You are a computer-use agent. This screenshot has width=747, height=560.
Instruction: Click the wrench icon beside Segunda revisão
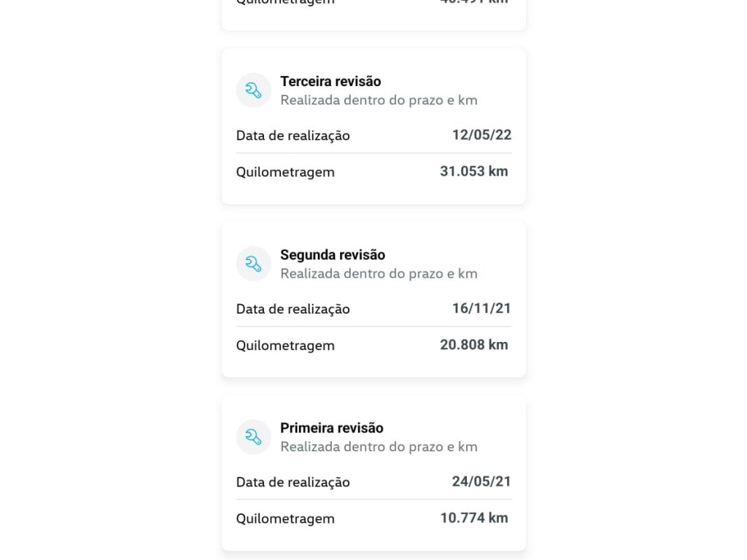[253, 264]
